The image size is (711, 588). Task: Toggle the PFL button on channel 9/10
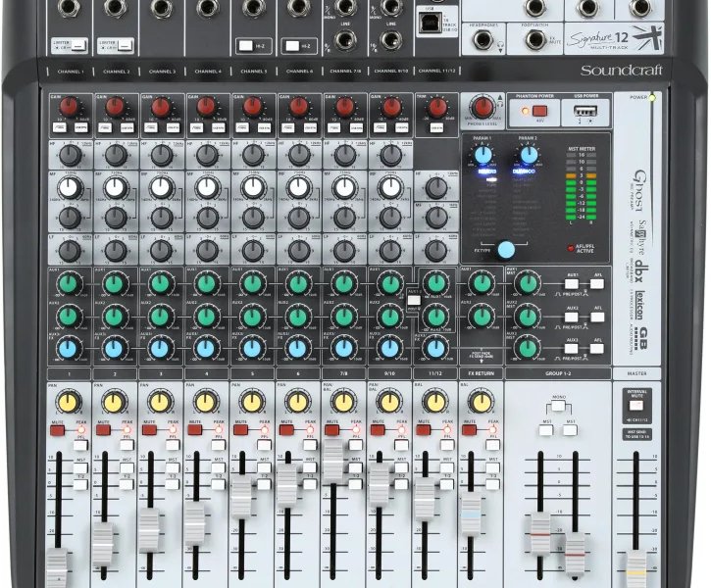tap(401, 445)
